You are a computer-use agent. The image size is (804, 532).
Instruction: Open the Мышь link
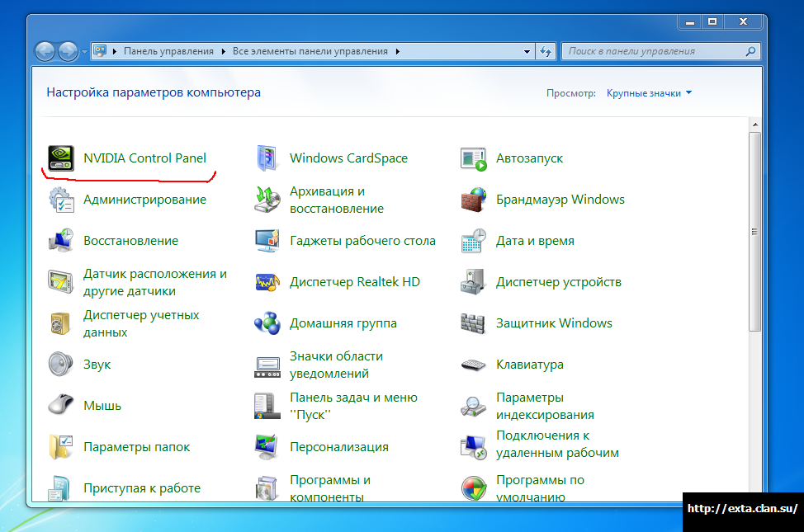pos(102,406)
